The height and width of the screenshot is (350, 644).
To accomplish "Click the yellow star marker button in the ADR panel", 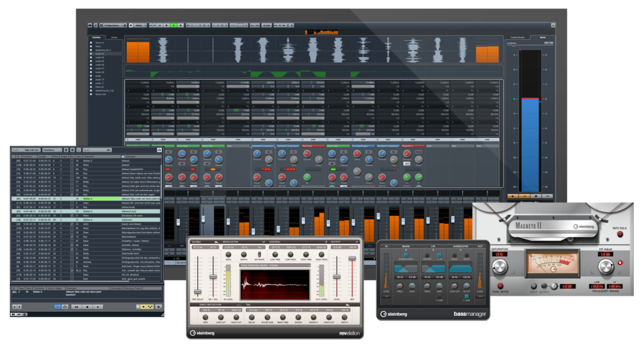I will pos(144,307).
